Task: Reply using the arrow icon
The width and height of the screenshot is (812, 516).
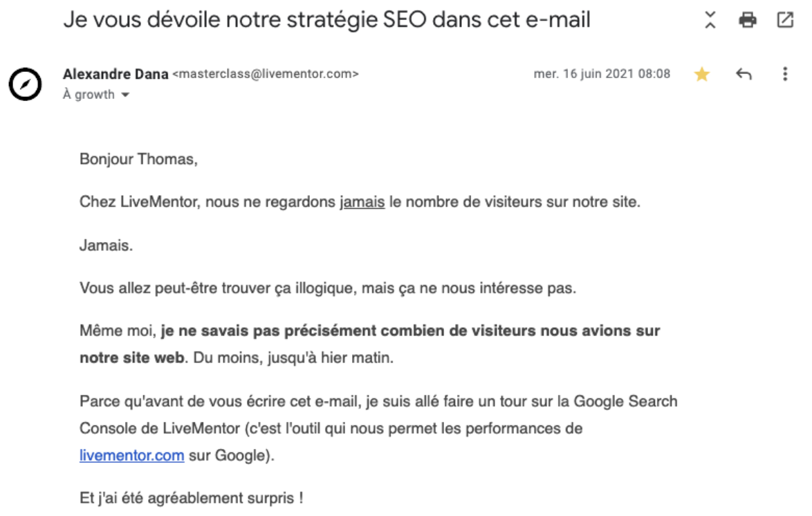Action: coord(744,74)
